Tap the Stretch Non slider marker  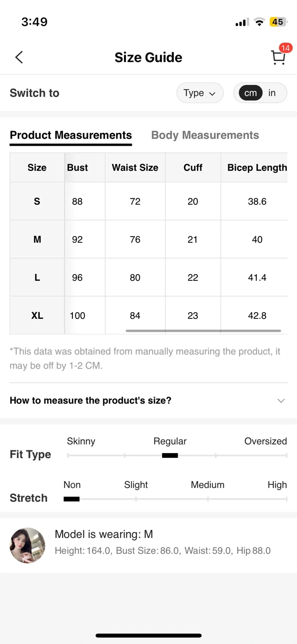click(71, 499)
